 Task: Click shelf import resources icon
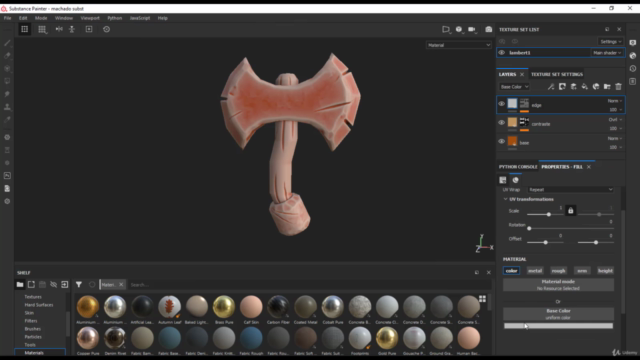(64, 284)
